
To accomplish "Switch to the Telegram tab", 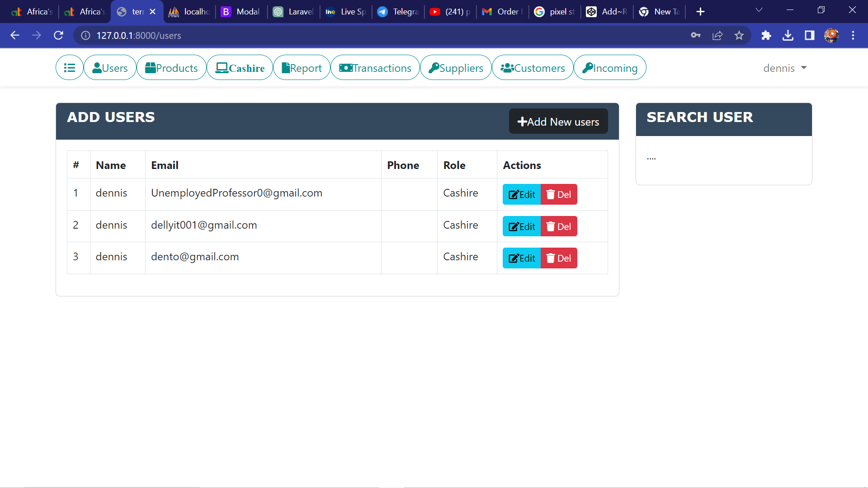I will 398,12.
